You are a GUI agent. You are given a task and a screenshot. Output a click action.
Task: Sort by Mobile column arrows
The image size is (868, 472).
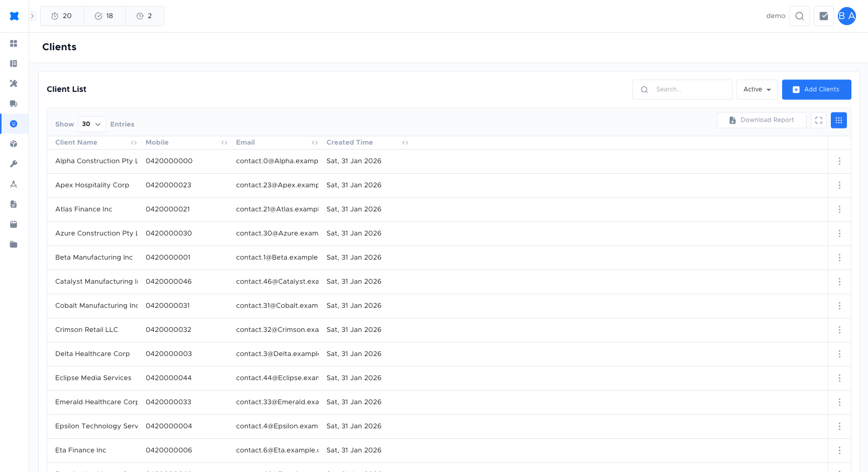pos(225,143)
